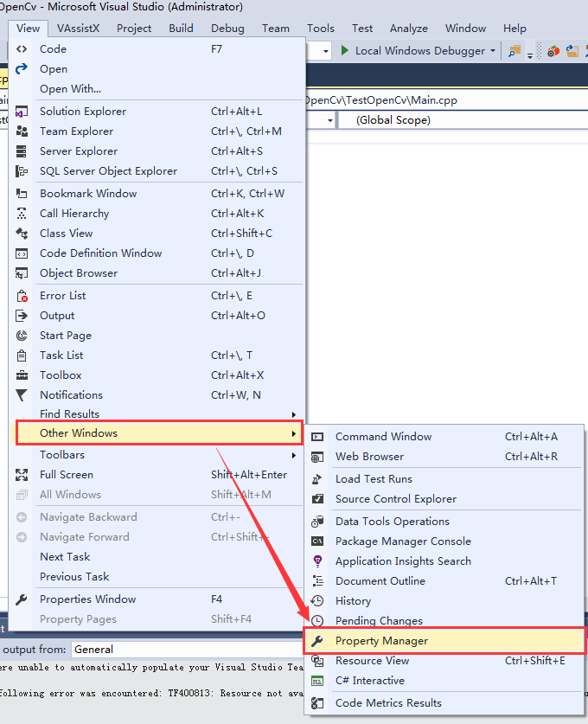Open dropdown left of Global Scope
Viewport: 588px width, 724px height.
click(x=329, y=120)
